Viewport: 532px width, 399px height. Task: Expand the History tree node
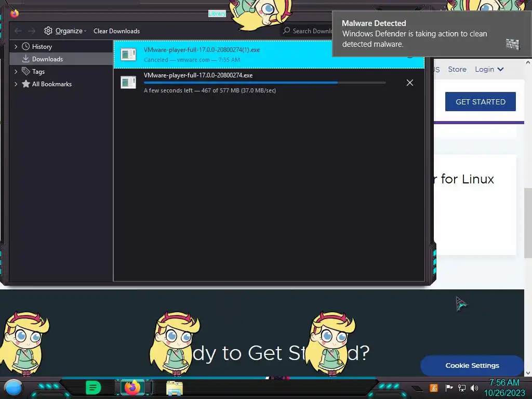16,46
